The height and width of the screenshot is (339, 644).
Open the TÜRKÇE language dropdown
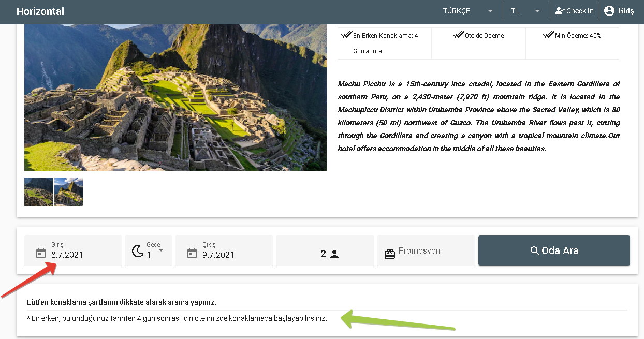[468, 11]
